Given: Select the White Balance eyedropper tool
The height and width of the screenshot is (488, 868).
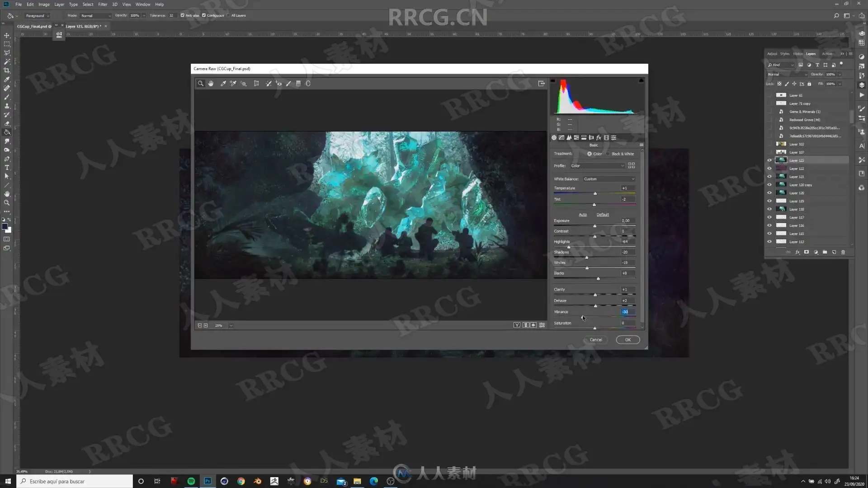Looking at the screenshot, I should pos(223,84).
